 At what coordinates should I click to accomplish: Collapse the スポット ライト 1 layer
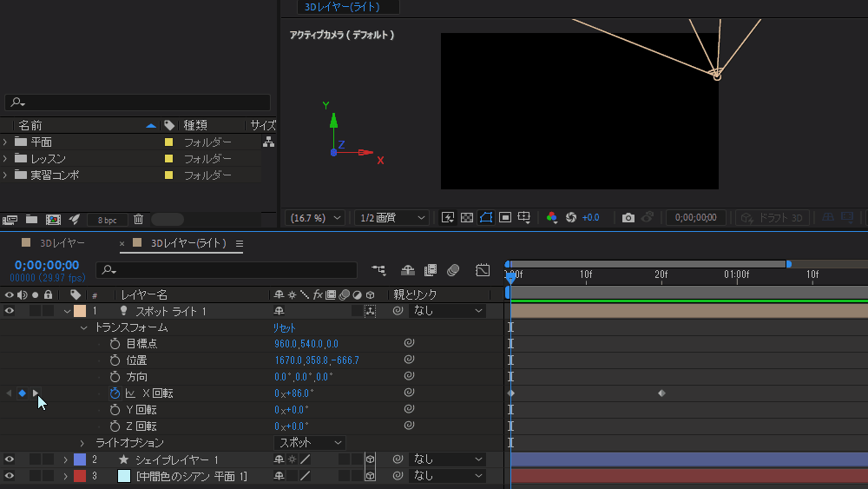(67, 311)
